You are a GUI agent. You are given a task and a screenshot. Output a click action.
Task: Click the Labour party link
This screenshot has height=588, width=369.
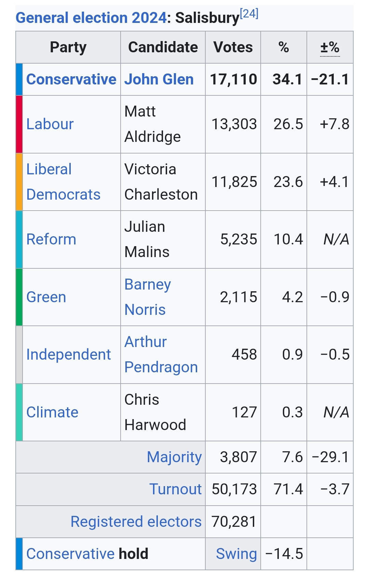coord(50,124)
